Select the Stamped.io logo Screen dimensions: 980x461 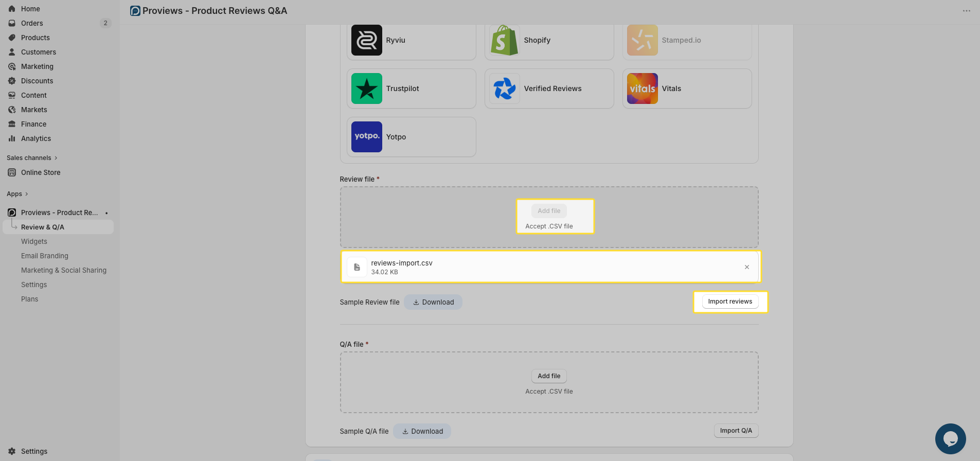pos(643,40)
